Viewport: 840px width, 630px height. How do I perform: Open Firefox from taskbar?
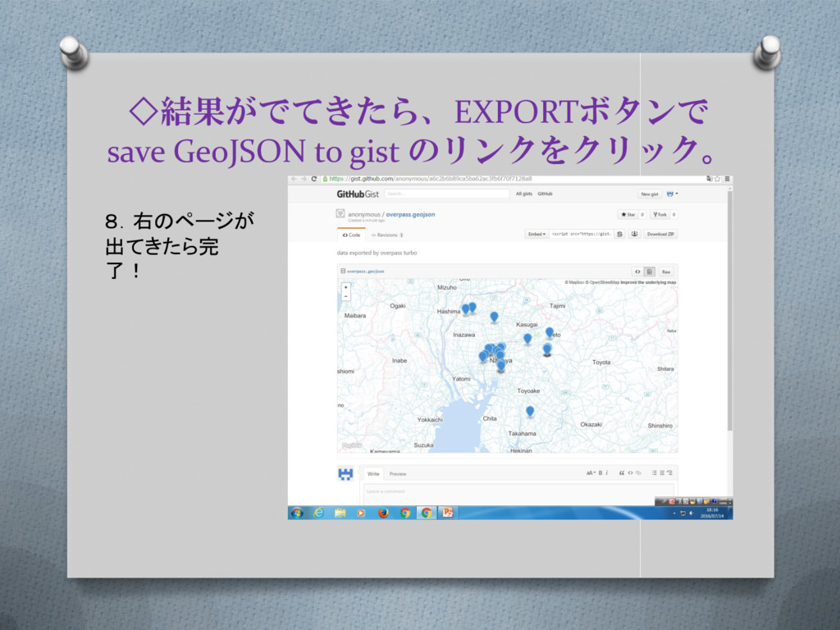(383, 513)
